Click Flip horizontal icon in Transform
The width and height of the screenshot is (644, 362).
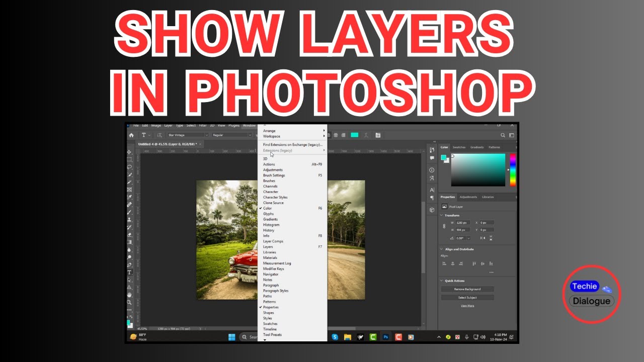pyautogui.click(x=482, y=238)
